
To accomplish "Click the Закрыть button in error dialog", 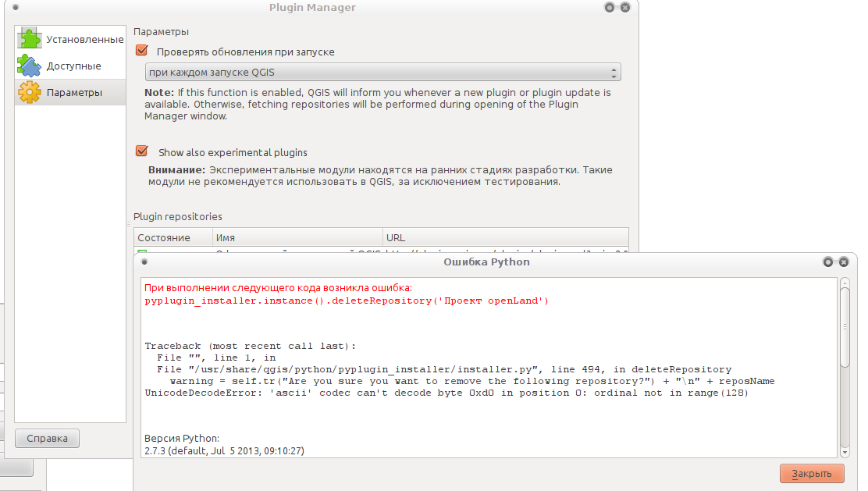I will coord(812,473).
